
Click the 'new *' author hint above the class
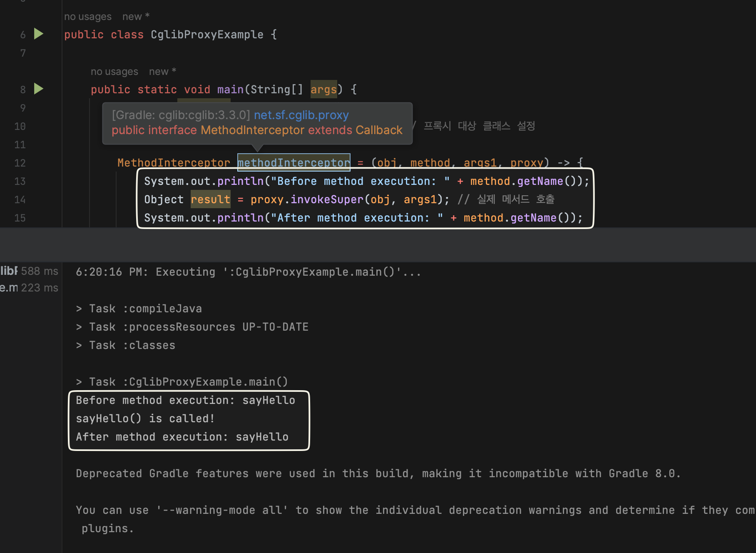click(x=136, y=17)
